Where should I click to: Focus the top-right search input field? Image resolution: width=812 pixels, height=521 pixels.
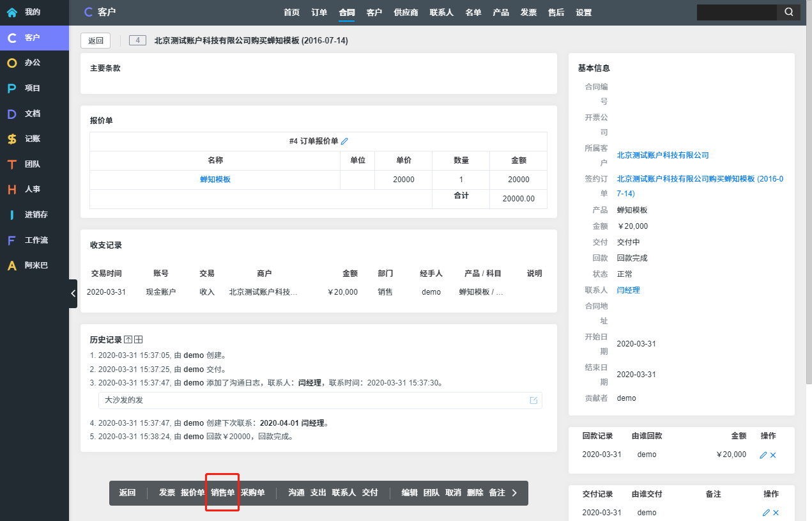click(x=736, y=12)
